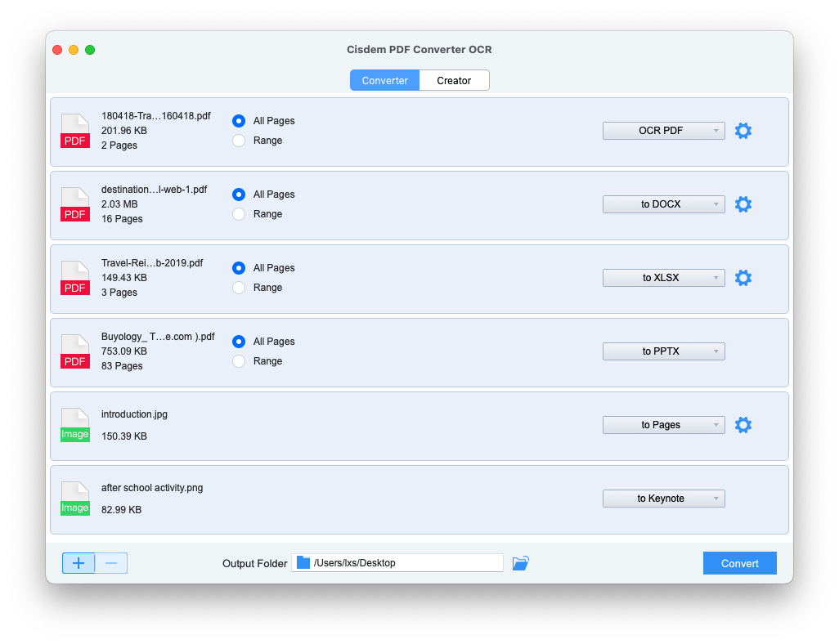Click the /Users/lxs/Desktop output path field
This screenshot has width=839, height=644.
[x=397, y=563]
